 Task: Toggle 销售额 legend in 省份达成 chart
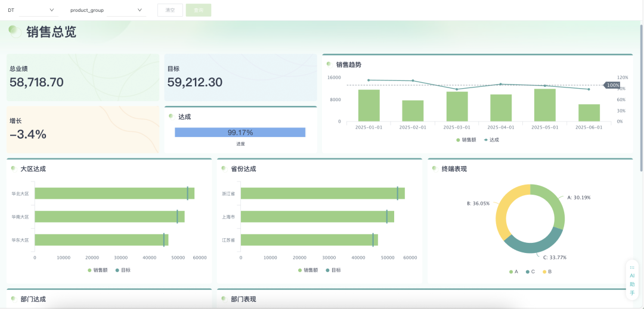[x=308, y=270]
